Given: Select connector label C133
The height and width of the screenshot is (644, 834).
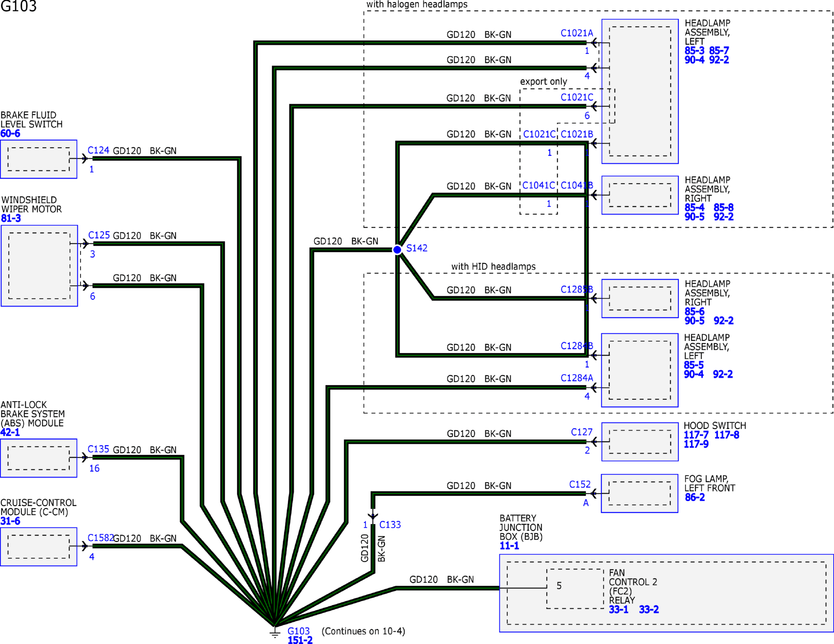Looking at the screenshot, I should (390, 525).
